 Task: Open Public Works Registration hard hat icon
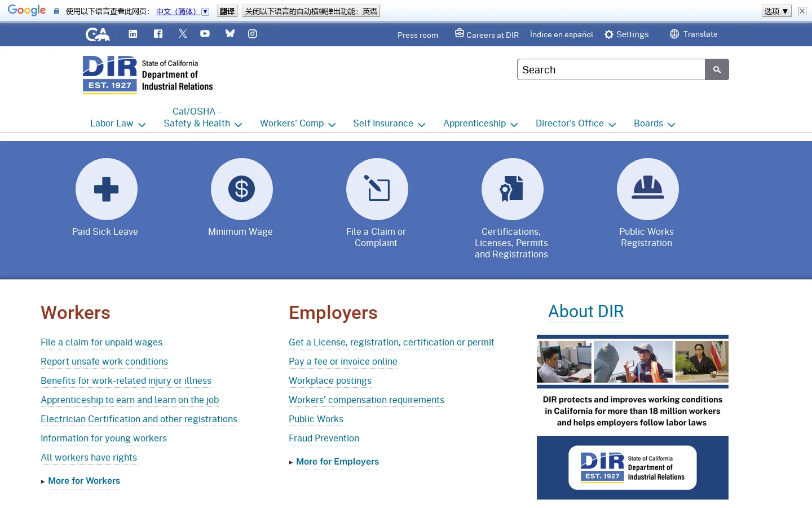pyautogui.click(x=648, y=189)
